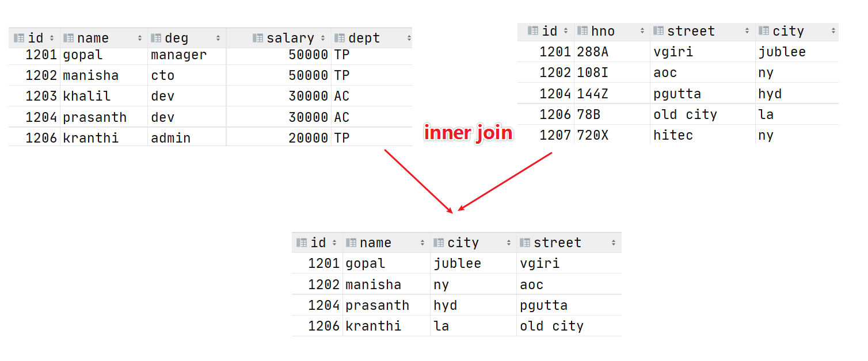Click the column icon beside 'salary' header

tap(258, 38)
